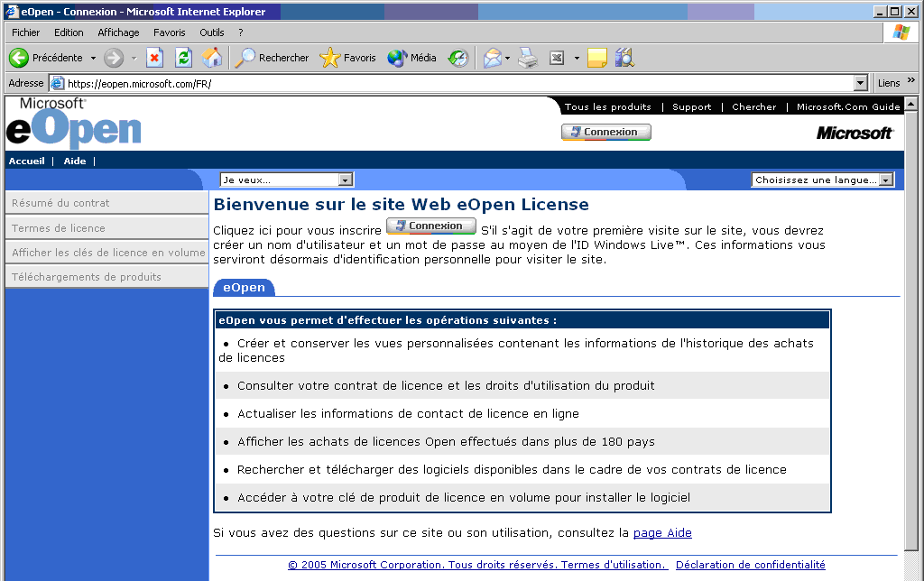Open the Chercher link
Image resolution: width=924 pixels, height=581 pixels.
coord(753,106)
